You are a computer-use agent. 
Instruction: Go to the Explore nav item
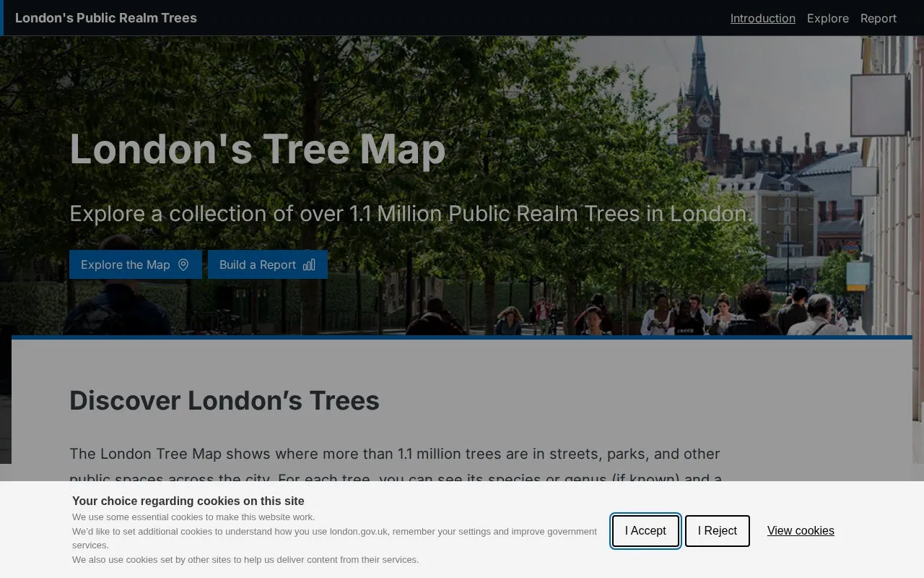coord(828,18)
